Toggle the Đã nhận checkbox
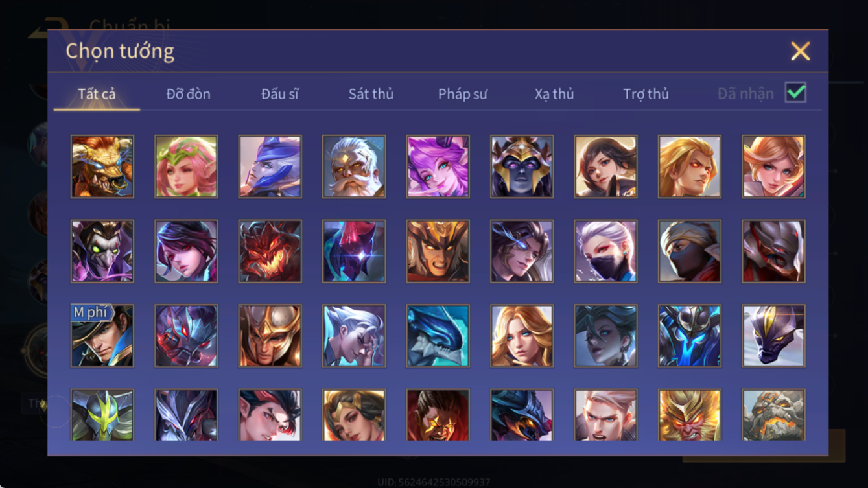The image size is (868, 488). click(795, 93)
